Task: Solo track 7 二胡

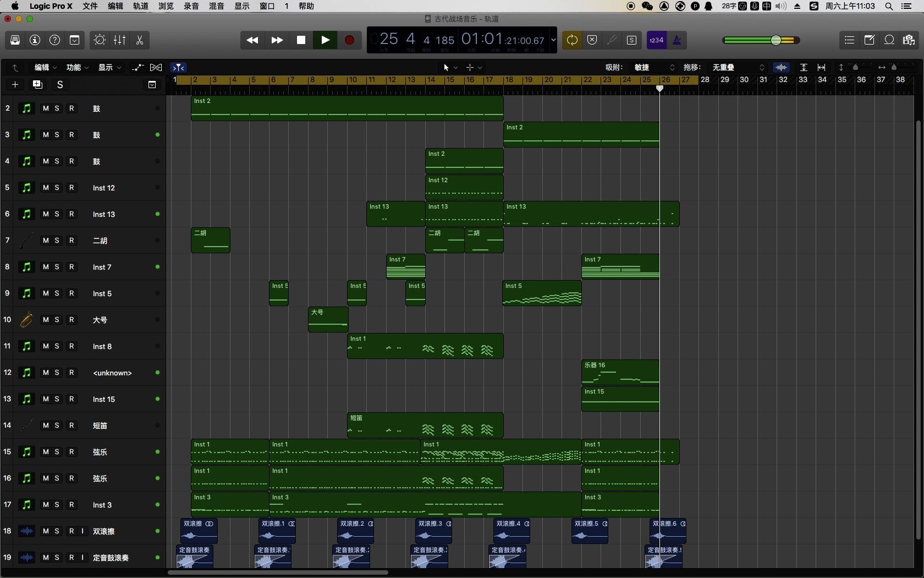Action: coord(57,241)
